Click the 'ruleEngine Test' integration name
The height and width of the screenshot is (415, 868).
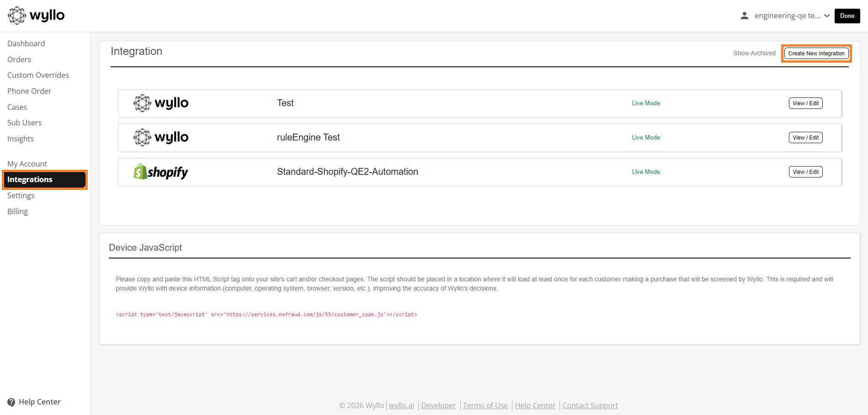click(x=309, y=137)
